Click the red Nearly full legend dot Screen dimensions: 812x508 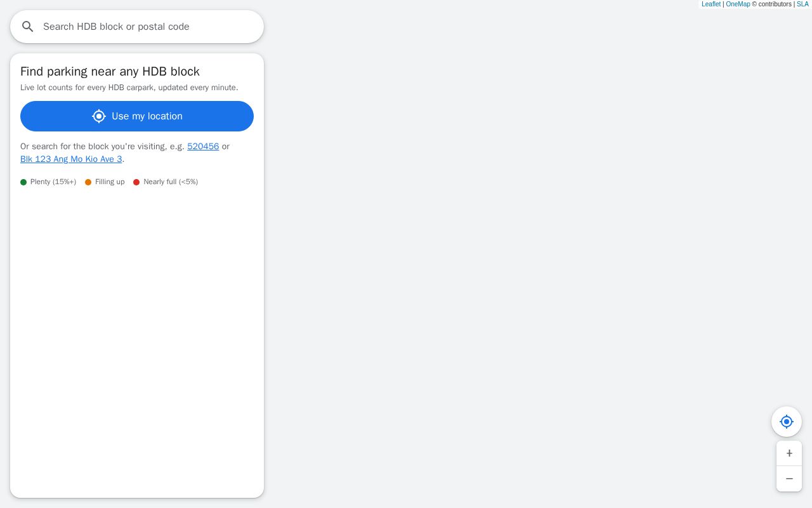coord(136,182)
